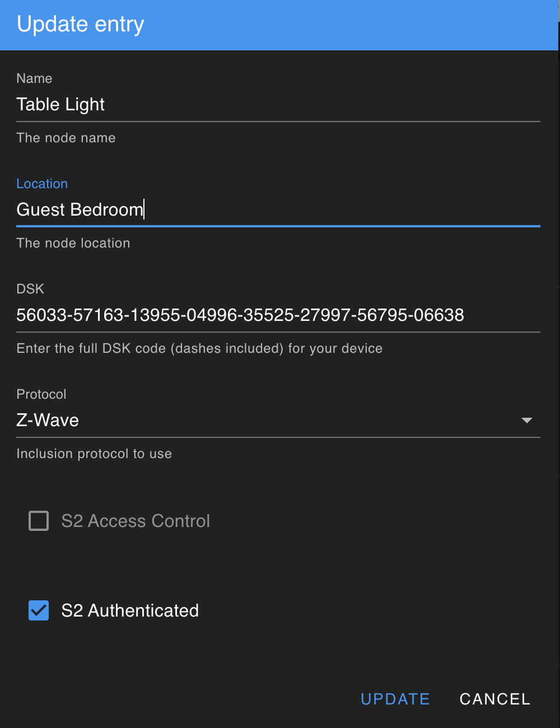Click the Name field label

click(34, 78)
